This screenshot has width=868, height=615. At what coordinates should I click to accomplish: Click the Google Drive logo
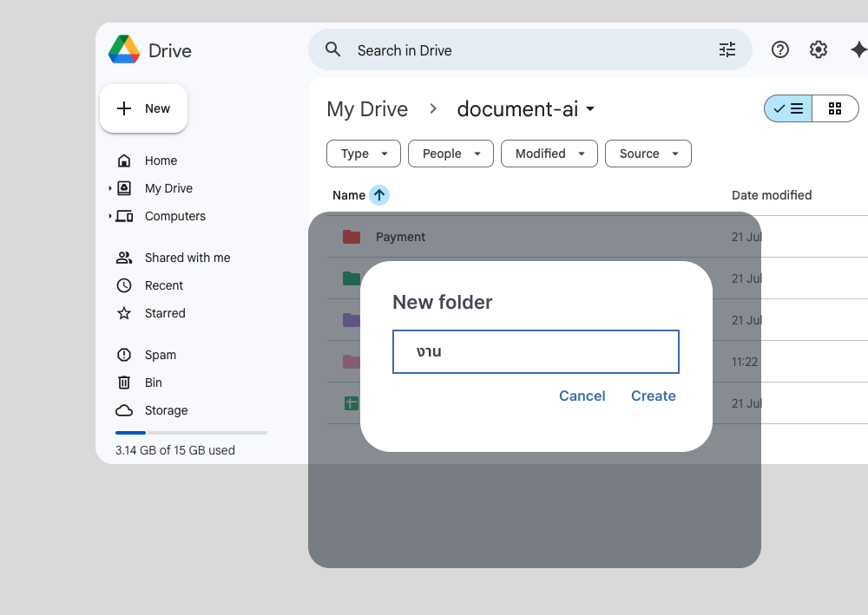[x=124, y=50]
